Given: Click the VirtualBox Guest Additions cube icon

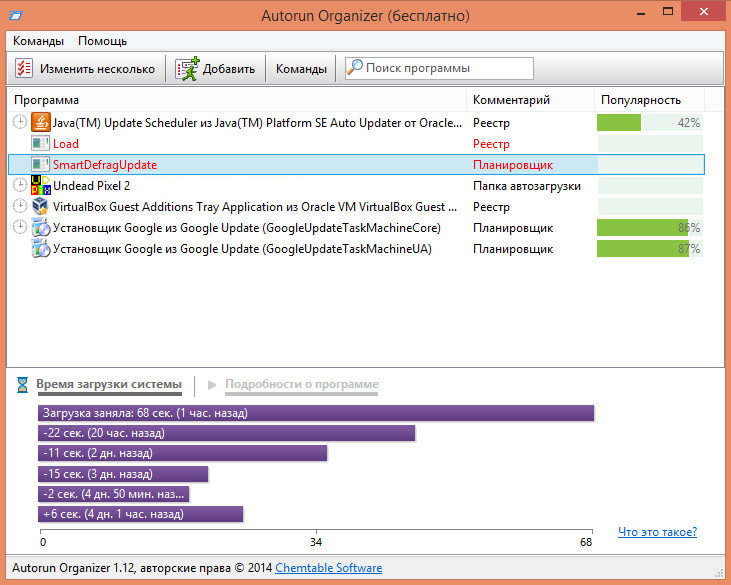Looking at the screenshot, I should coord(41,206).
